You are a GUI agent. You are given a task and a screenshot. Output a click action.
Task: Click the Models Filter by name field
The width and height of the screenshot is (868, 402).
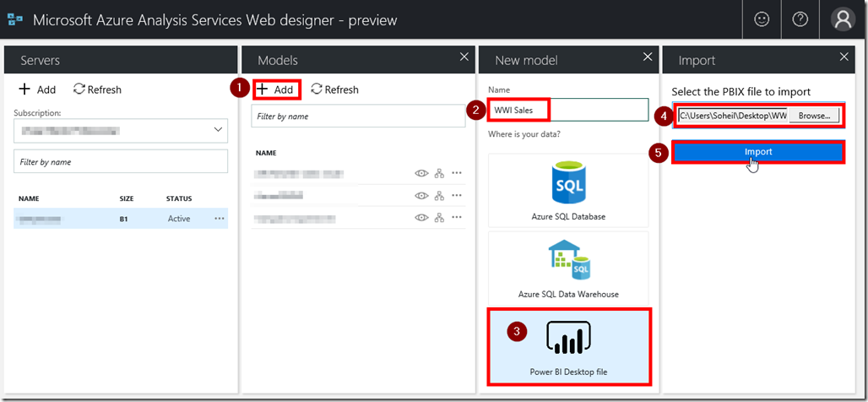pyautogui.click(x=358, y=117)
